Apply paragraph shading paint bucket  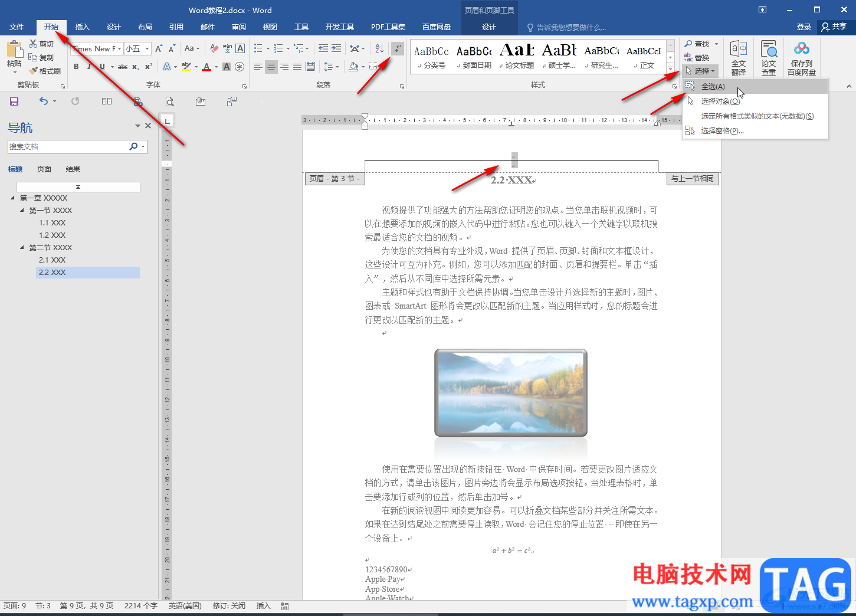353,67
